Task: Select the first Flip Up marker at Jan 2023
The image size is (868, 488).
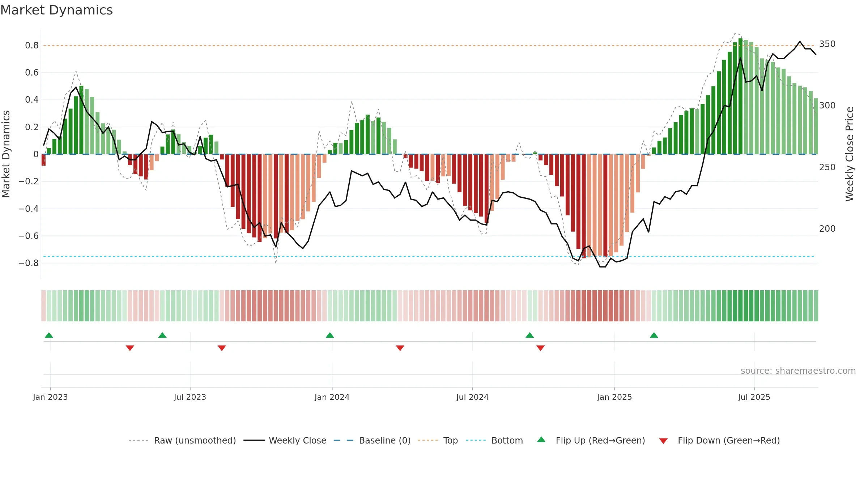Action: tap(49, 335)
